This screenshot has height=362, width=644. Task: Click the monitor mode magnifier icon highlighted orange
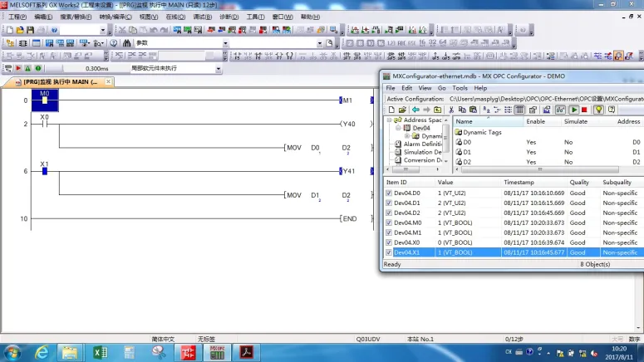click(x=618, y=56)
